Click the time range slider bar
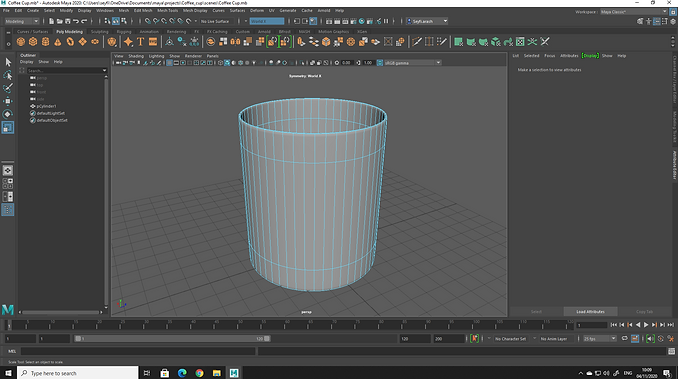 click(172, 338)
